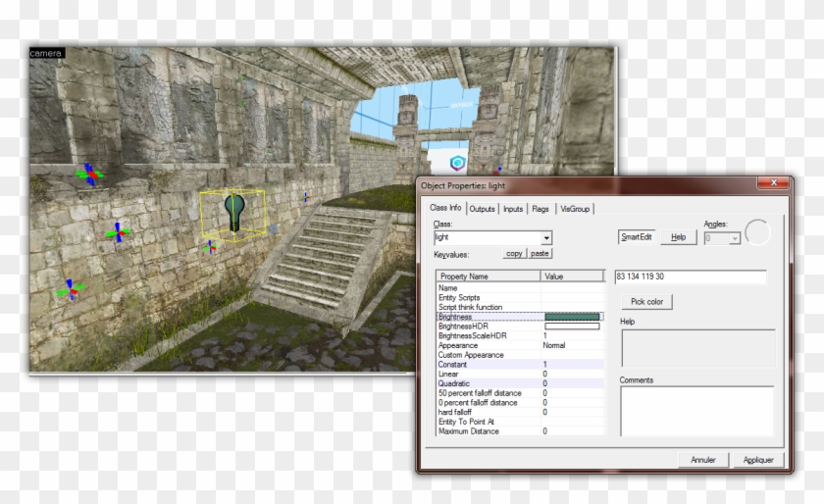
Task: Toggle the SmartEdit button
Action: click(637, 237)
